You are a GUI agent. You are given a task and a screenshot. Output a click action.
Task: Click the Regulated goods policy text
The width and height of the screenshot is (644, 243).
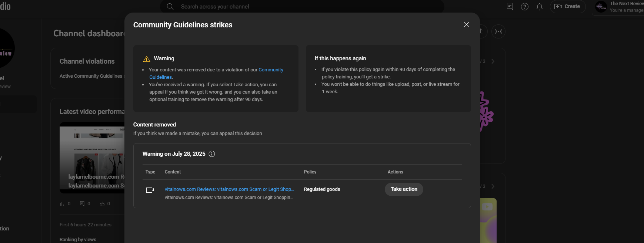pyautogui.click(x=322, y=189)
